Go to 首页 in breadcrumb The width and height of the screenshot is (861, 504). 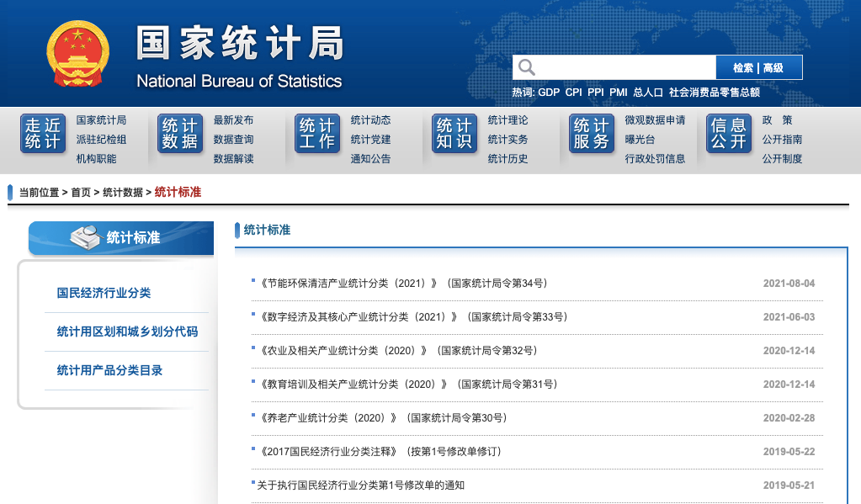tap(81, 192)
